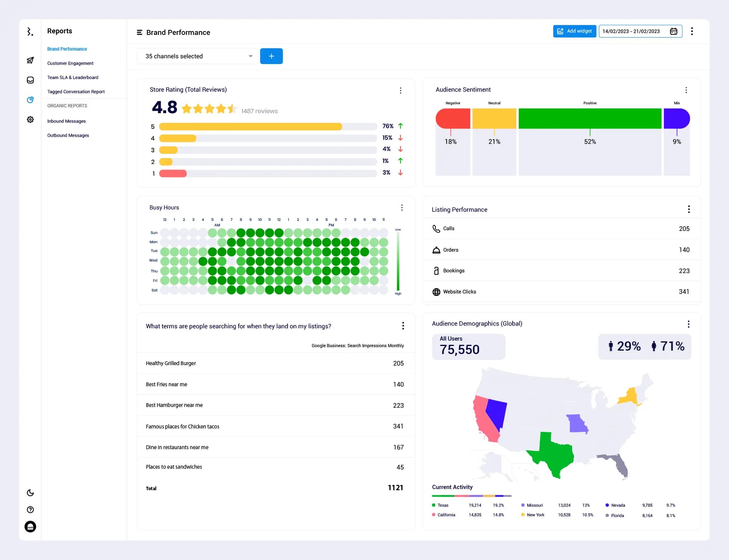Click the Add widget button
Screen dimensions: 729x560
click(x=574, y=31)
